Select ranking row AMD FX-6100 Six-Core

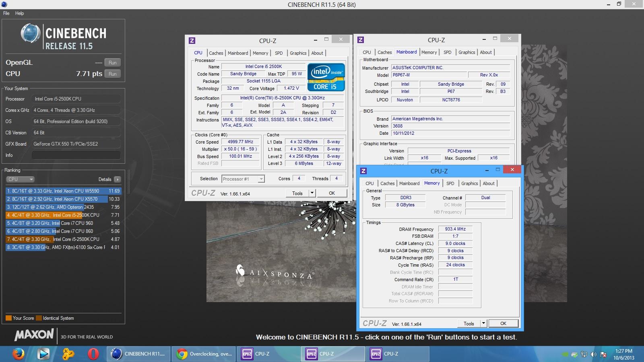tap(63, 247)
